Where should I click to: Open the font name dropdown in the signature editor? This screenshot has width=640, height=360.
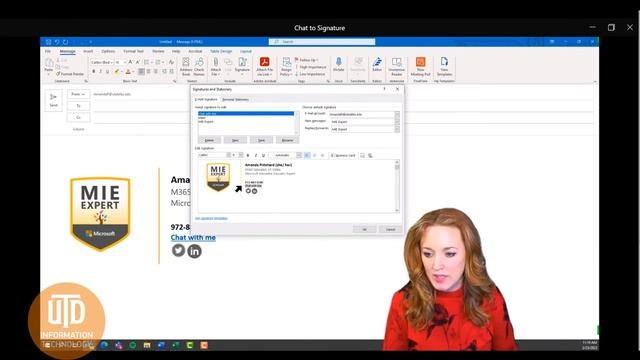tap(228, 155)
